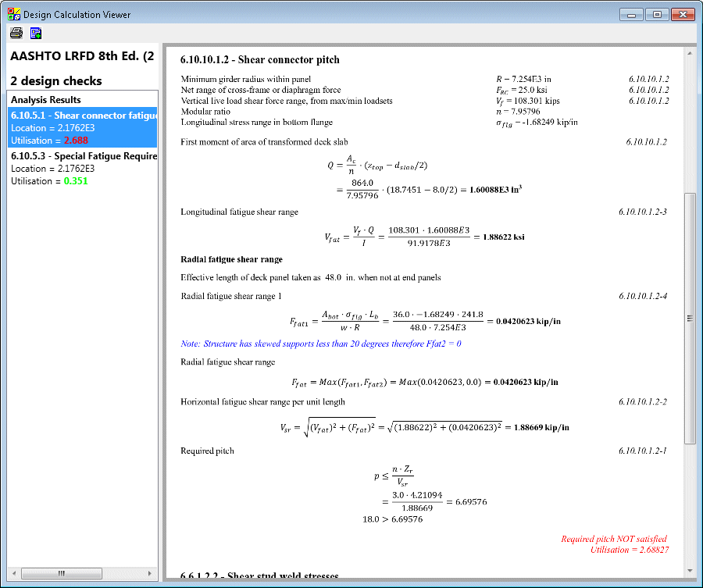The width and height of the screenshot is (703, 588).
Task: Click the red utilisation value 2.688
Action: coord(77,141)
